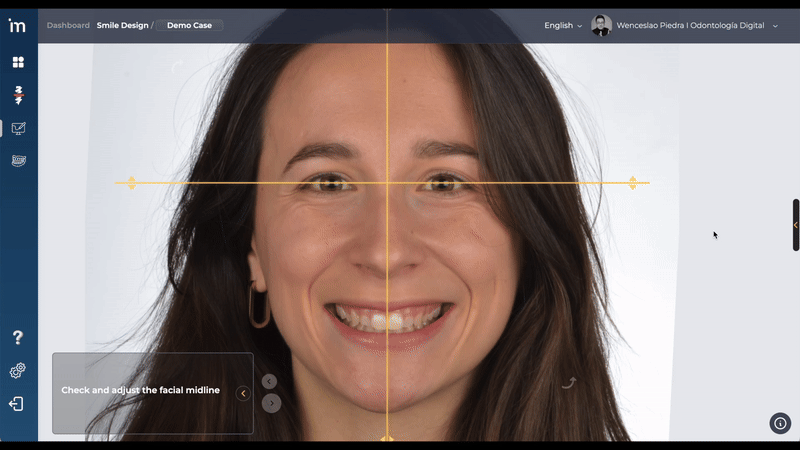The image size is (800, 450).
Task: Click the 'im' logo in the sidebar
Action: (17, 25)
